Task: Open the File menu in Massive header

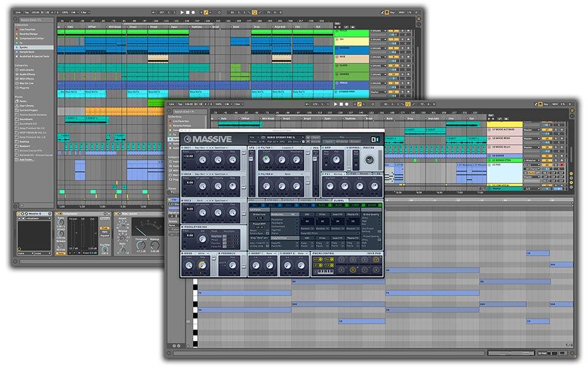Action: 254,137
